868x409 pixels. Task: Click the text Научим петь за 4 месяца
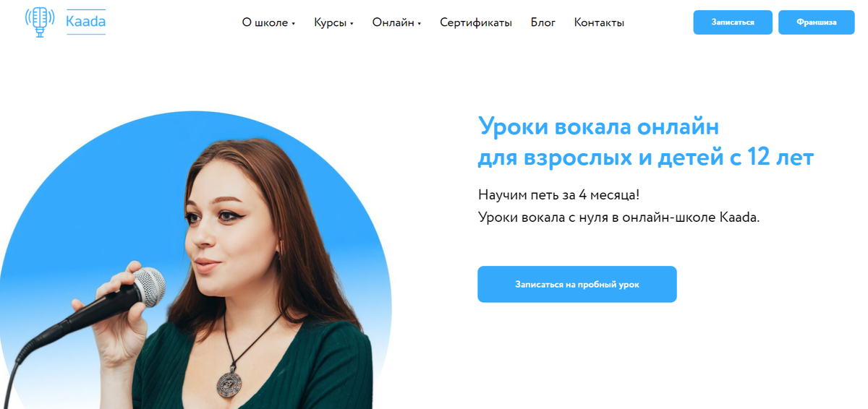pos(558,195)
